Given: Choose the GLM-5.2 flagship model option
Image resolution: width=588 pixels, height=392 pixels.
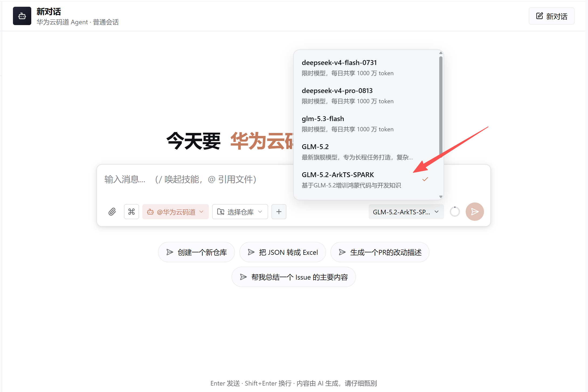Looking at the screenshot, I should point(366,152).
